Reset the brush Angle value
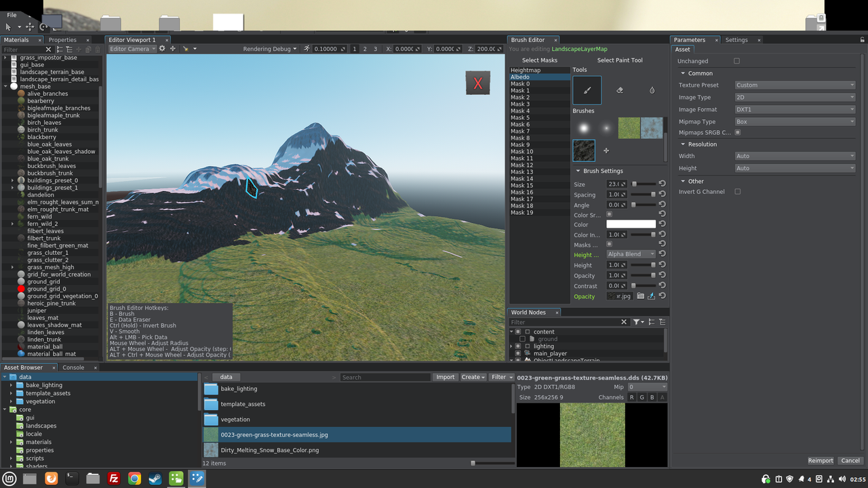Viewport: 868px width, 488px height. [662, 205]
